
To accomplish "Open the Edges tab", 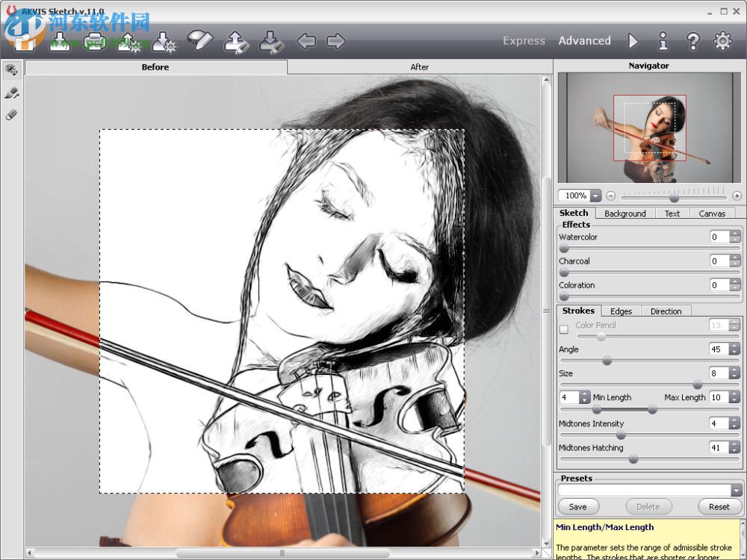I will 621,311.
